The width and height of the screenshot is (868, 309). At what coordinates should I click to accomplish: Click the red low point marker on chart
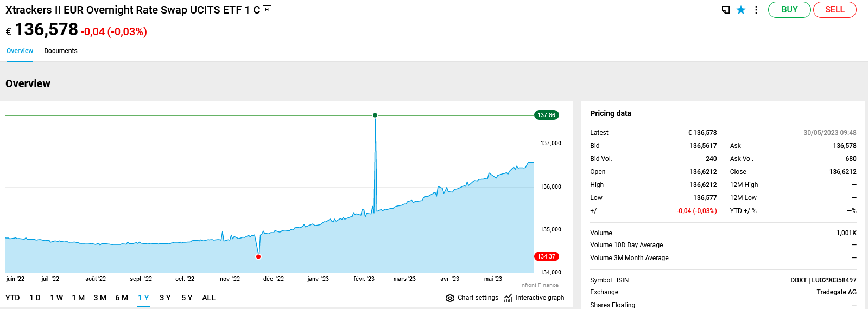[258, 257]
